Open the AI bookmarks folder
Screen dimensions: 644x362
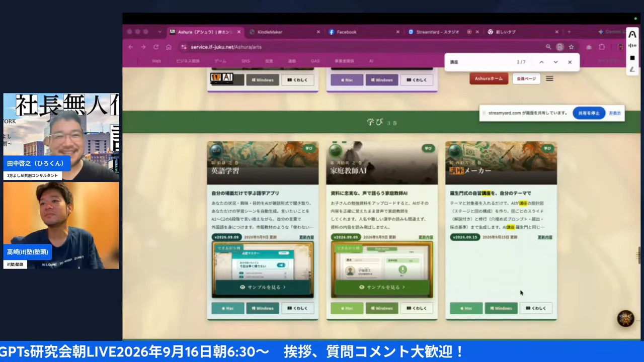coord(371,61)
